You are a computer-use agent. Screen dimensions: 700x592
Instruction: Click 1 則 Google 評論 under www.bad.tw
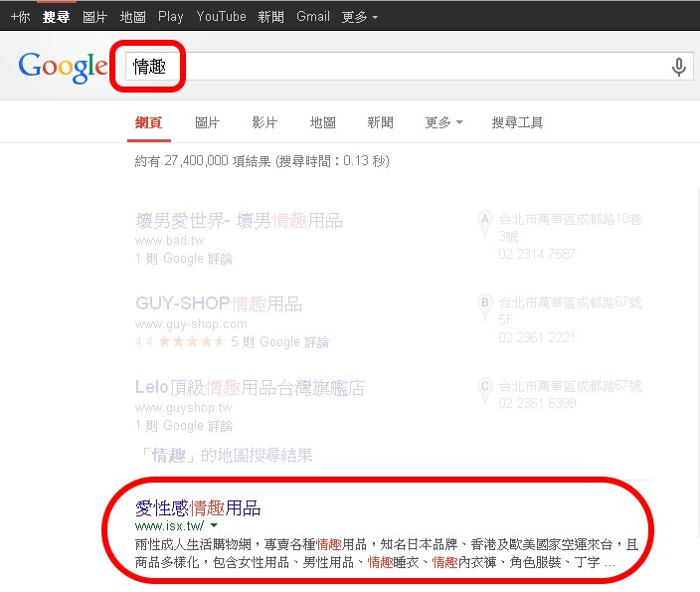(184, 259)
